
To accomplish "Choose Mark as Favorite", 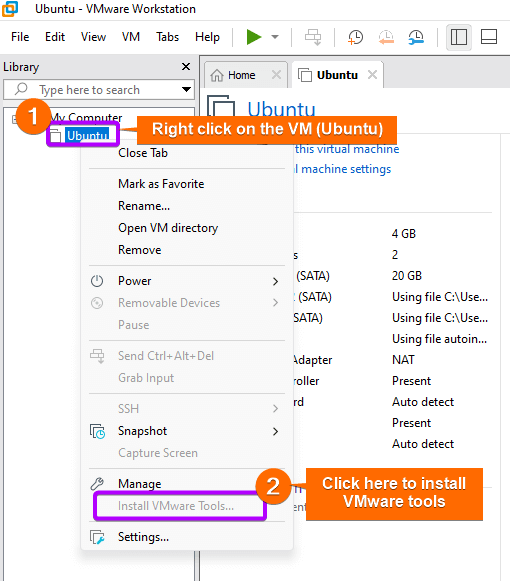I will click(x=161, y=184).
